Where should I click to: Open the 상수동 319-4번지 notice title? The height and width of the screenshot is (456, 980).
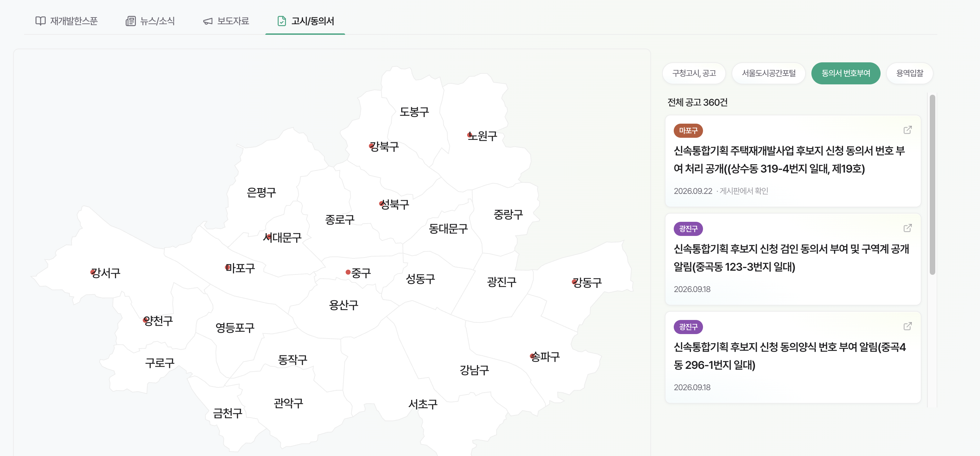pyautogui.click(x=789, y=159)
